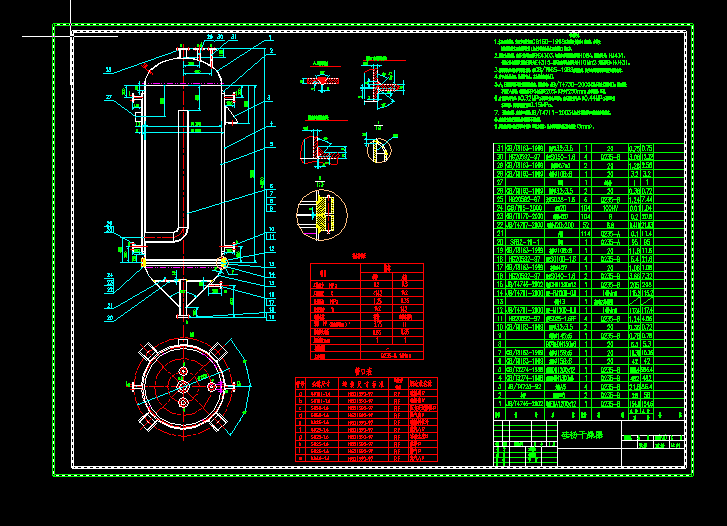
Task: Click the green outer drawing border top edge
Action: click(x=373, y=25)
